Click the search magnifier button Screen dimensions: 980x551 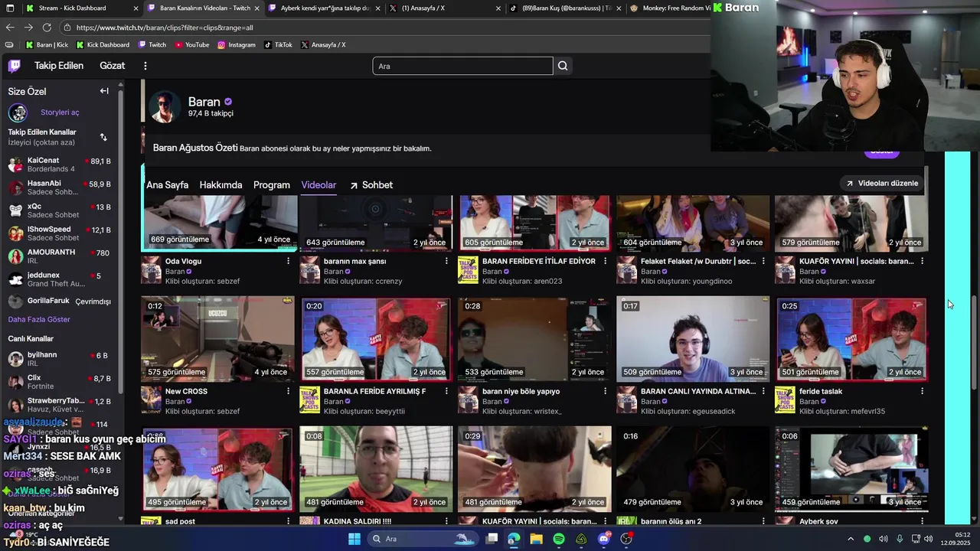(563, 66)
